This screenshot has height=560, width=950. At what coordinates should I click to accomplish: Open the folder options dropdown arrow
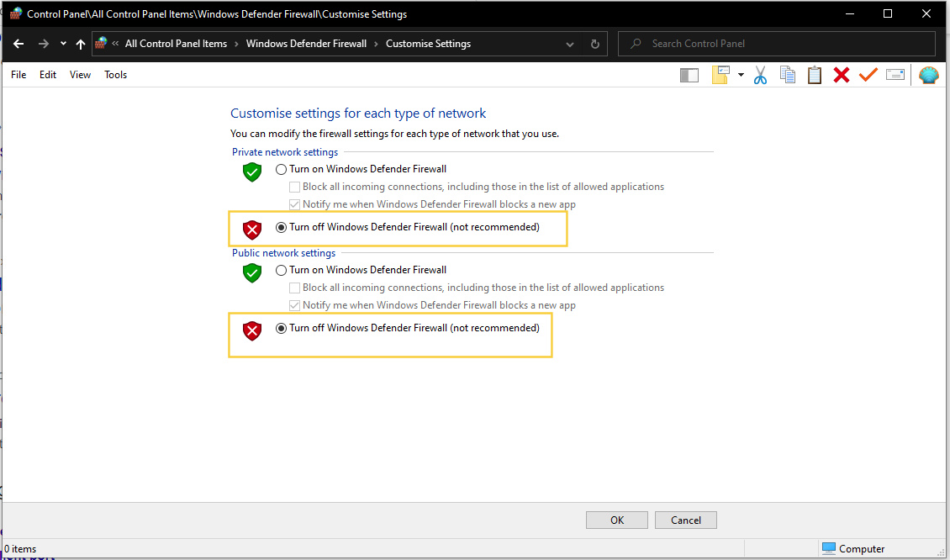(x=741, y=75)
